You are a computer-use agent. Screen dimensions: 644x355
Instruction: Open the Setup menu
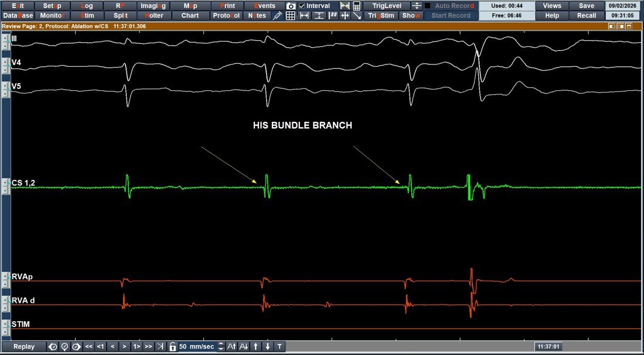click(52, 6)
